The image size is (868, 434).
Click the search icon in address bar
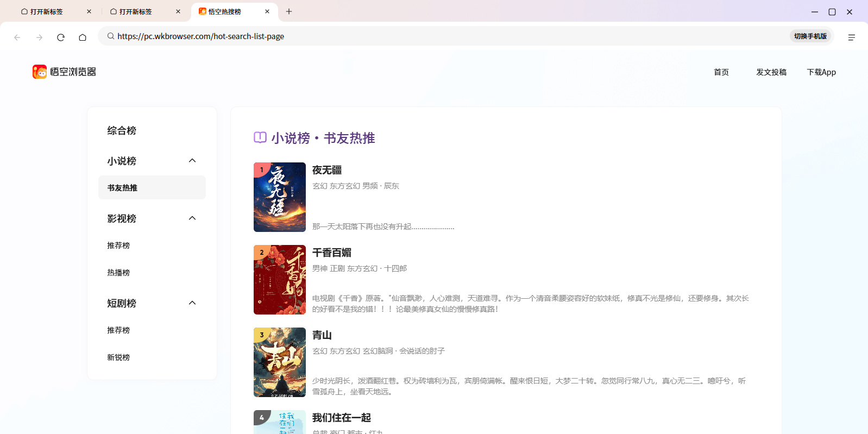point(111,36)
